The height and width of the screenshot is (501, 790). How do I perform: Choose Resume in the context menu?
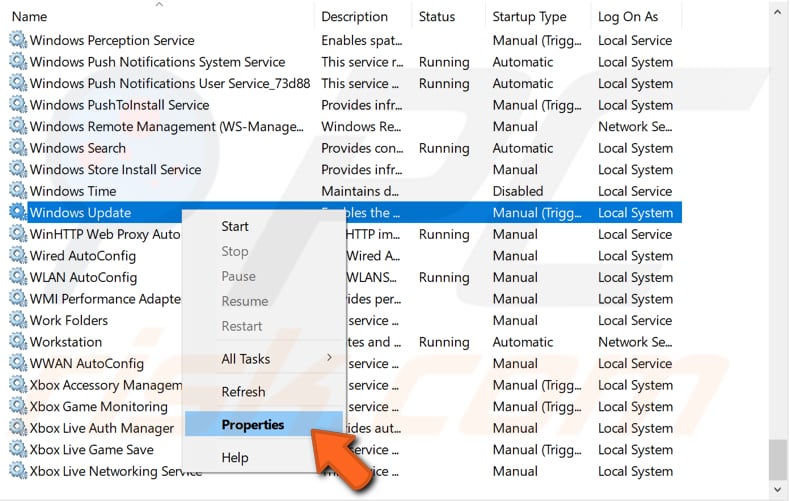[245, 301]
